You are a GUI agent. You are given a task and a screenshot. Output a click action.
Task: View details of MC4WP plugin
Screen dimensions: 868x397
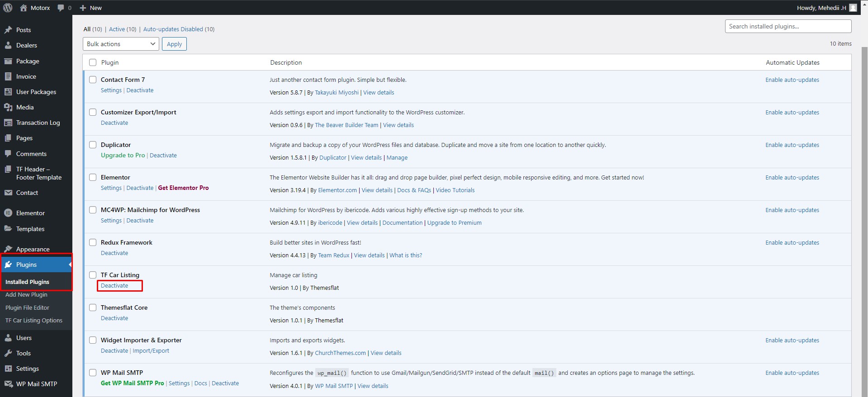pos(362,222)
